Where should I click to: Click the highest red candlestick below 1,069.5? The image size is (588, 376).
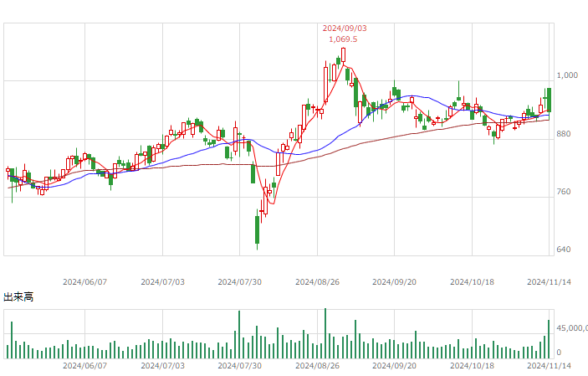tap(343, 54)
